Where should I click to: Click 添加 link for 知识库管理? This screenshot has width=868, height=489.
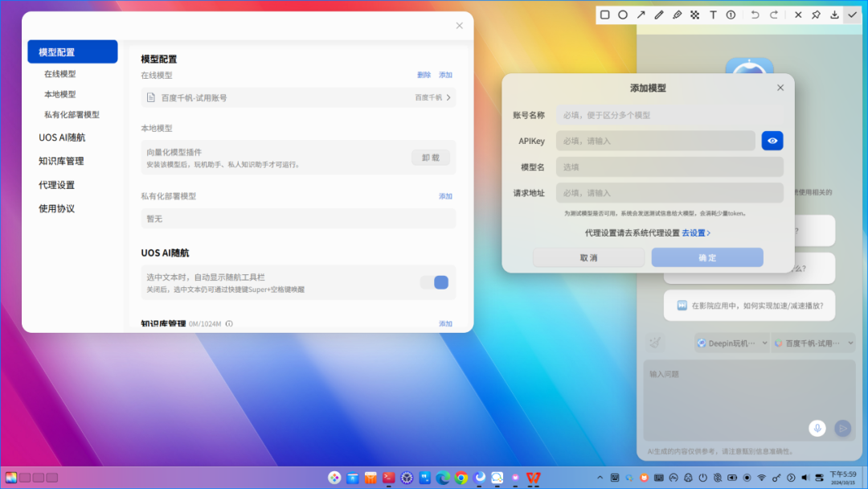point(445,323)
